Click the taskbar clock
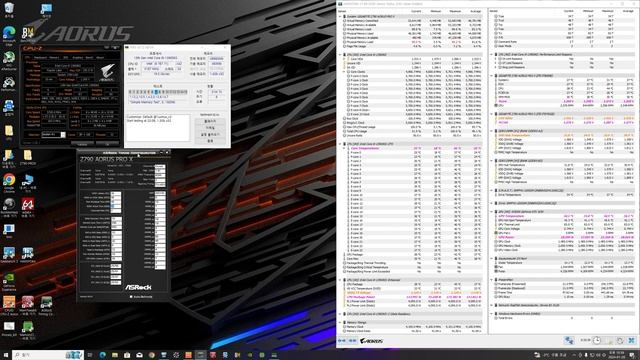 point(618,355)
